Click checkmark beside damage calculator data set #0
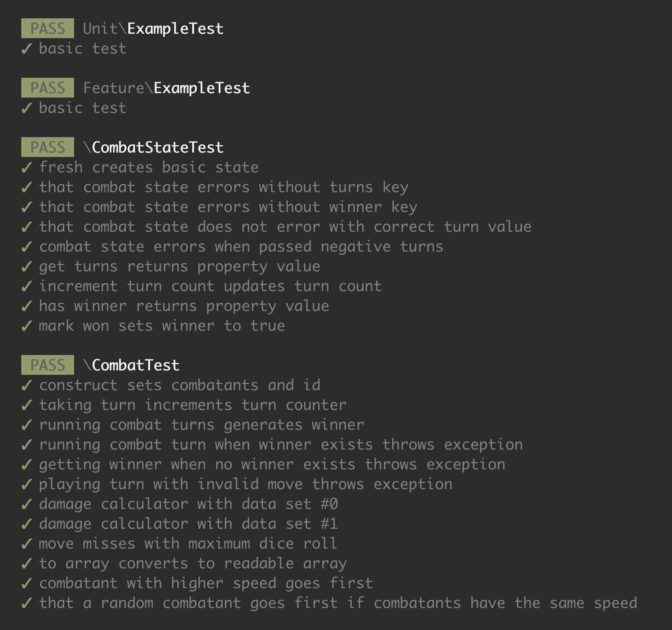Viewport: 672px width, 630px height. pyautogui.click(x=26, y=504)
